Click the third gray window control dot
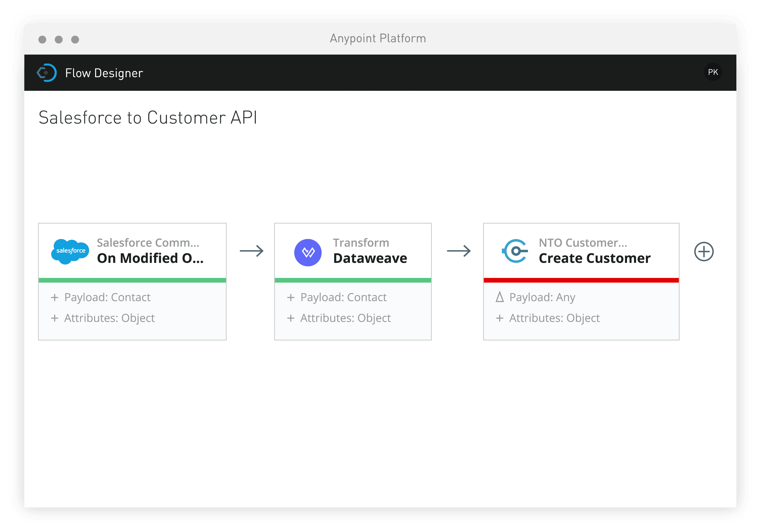Viewport: 761px width, 532px height. pyautogui.click(x=75, y=39)
